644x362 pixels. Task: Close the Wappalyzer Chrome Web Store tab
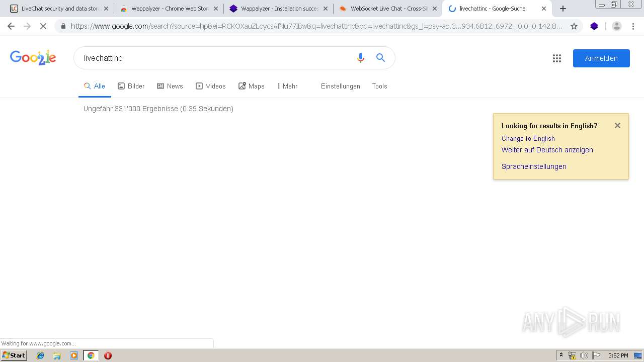click(x=216, y=9)
